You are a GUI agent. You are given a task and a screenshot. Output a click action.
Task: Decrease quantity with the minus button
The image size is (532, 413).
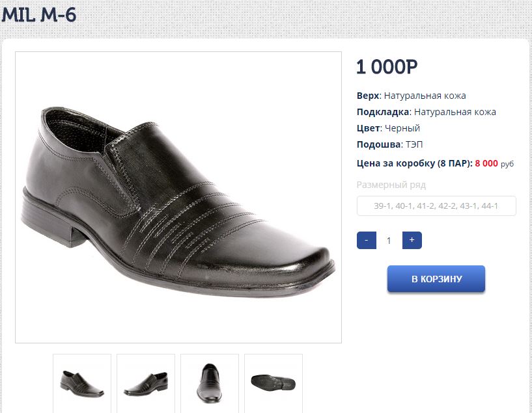click(367, 240)
